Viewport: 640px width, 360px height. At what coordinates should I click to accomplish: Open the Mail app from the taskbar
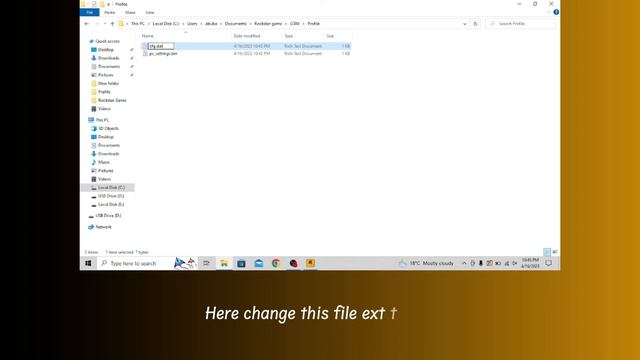tap(259, 263)
